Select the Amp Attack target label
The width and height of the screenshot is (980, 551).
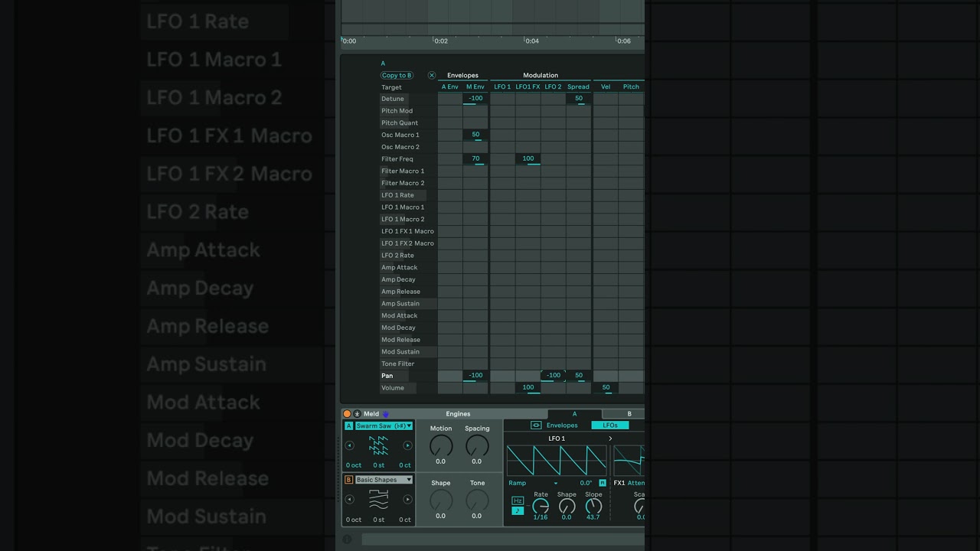coord(400,267)
